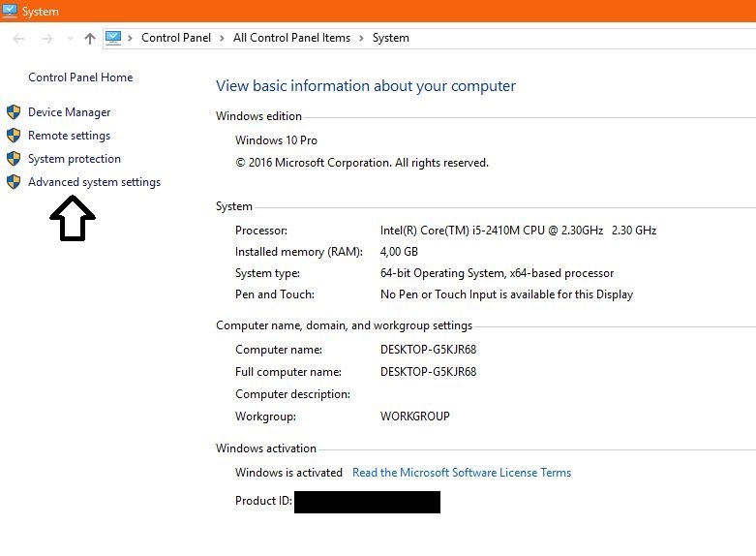The image size is (756, 556).
Task: Click the forward navigation arrow
Action: point(46,39)
